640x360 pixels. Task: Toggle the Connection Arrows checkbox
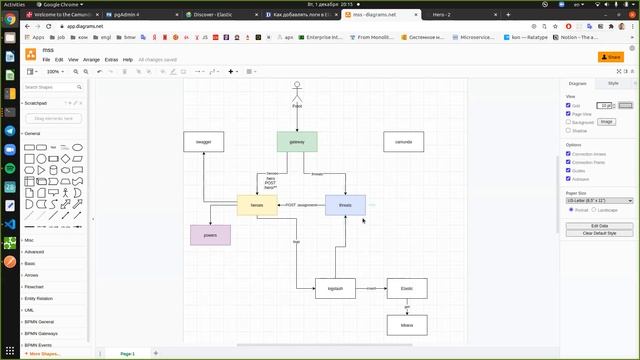(x=568, y=153)
